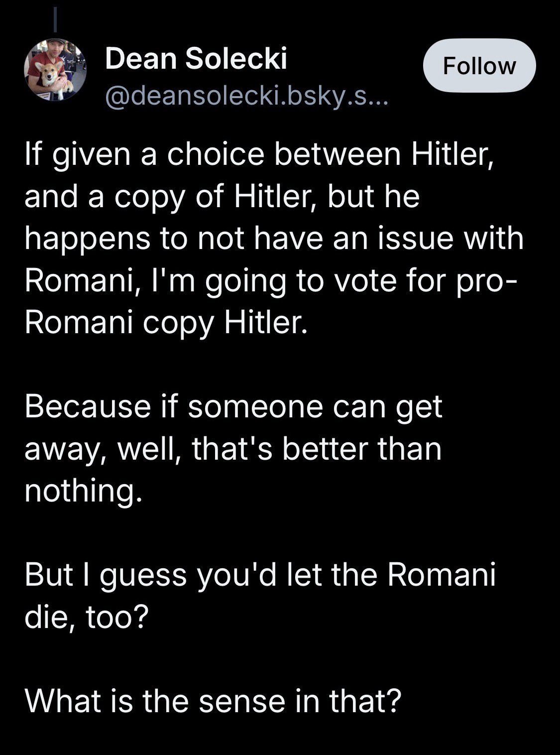Click the line "But I guess you'd let the Romani"

click(x=260, y=574)
